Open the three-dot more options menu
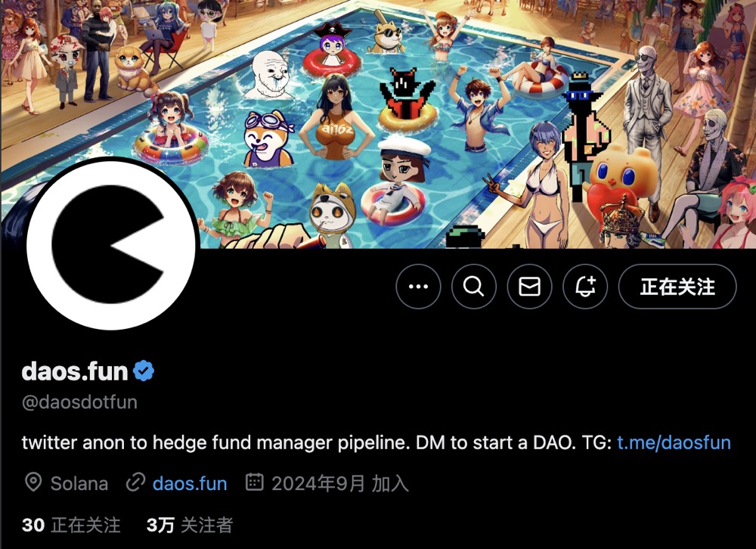 [x=418, y=287]
